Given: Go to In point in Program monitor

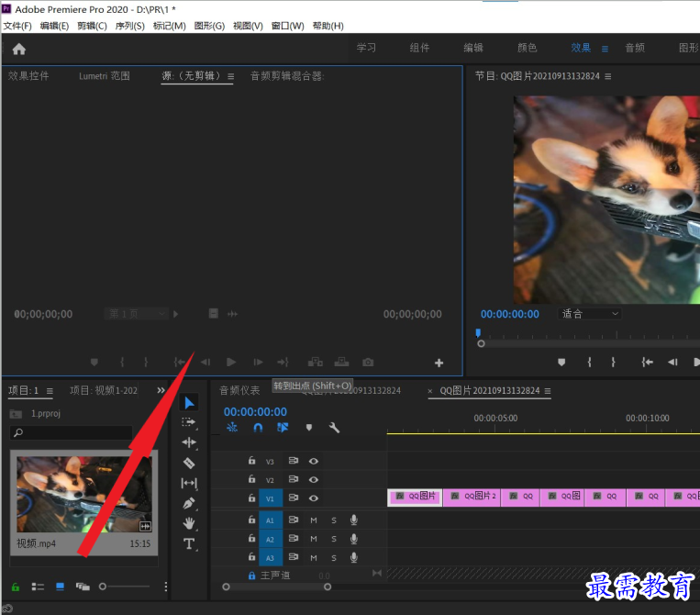Looking at the screenshot, I should tap(647, 363).
